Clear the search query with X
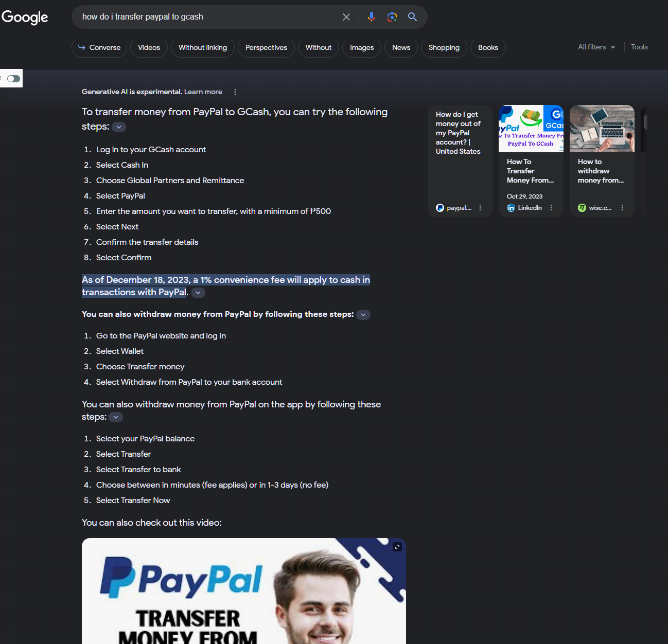The height and width of the screenshot is (644, 668). (x=346, y=17)
